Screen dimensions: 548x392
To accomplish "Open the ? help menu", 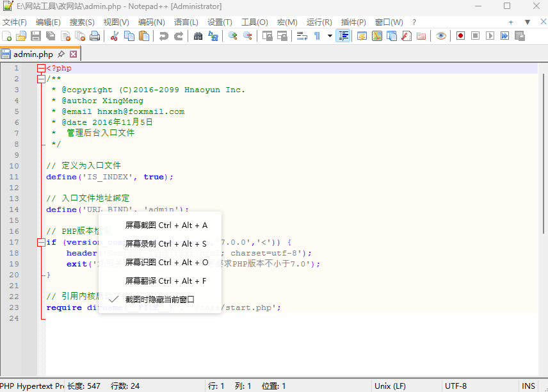I will tap(414, 22).
